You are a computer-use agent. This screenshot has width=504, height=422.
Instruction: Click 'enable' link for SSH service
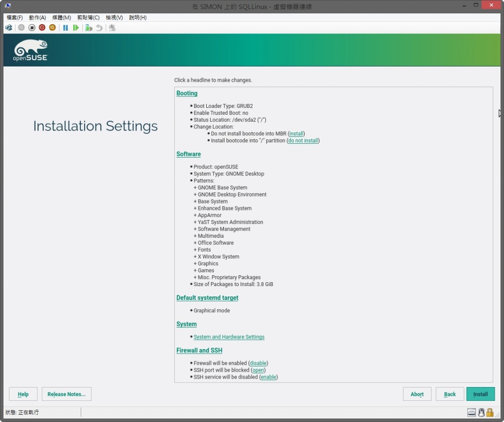coord(268,377)
